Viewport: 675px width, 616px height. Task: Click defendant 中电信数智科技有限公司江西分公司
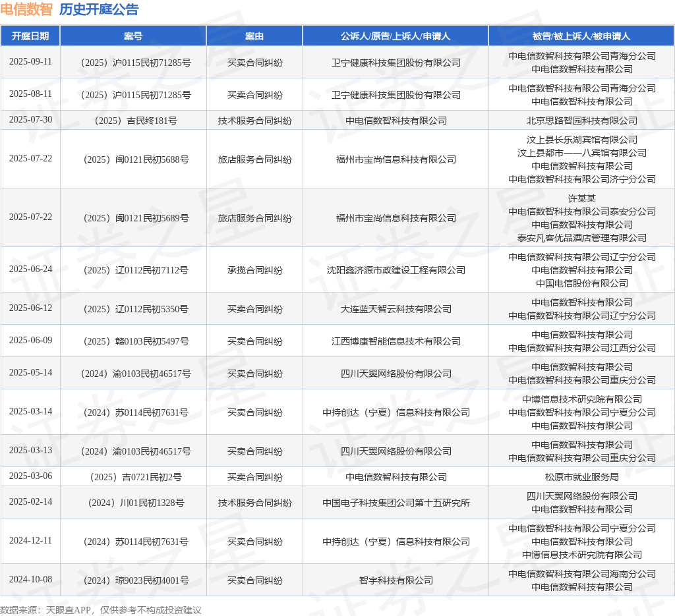(x=581, y=348)
